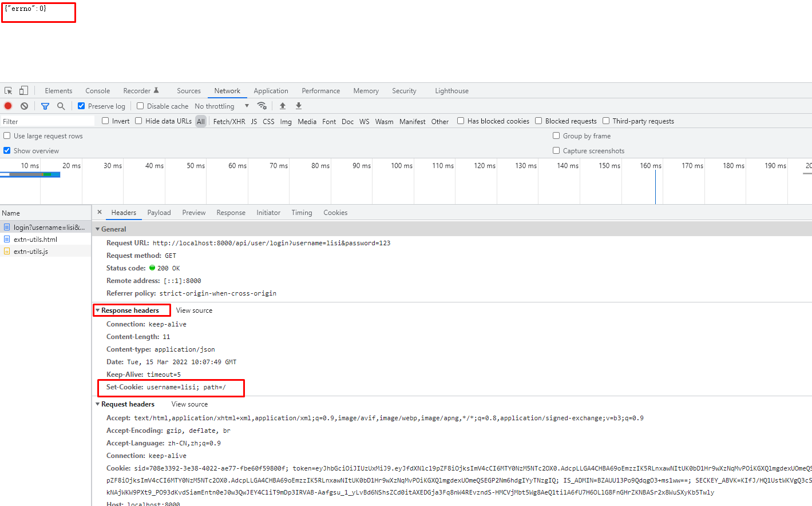Image resolution: width=812 pixels, height=506 pixels.
Task: Select the extn-utils.html request row
Action: pyautogui.click(x=46, y=240)
